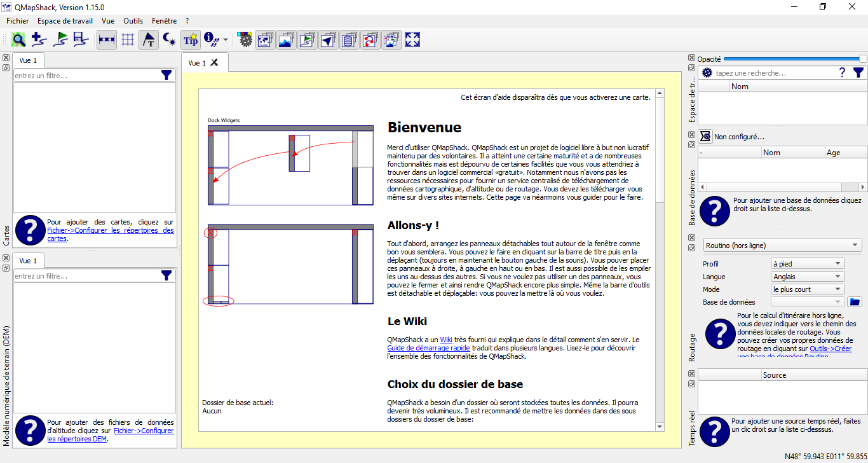868x463 pixels.
Task: Open the Outils menu
Action: [x=133, y=21]
